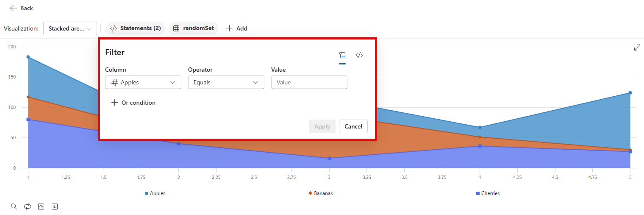Click the boxed up-arrow icon
Image resolution: width=644 pixels, height=215 pixels.
(41, 207)
